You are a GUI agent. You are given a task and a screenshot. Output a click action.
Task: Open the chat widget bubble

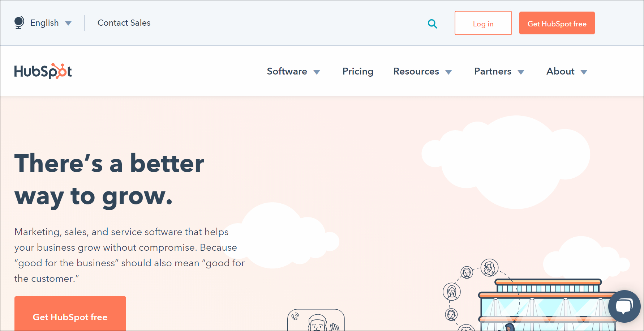pyautogui.click(x=624, y=306)
